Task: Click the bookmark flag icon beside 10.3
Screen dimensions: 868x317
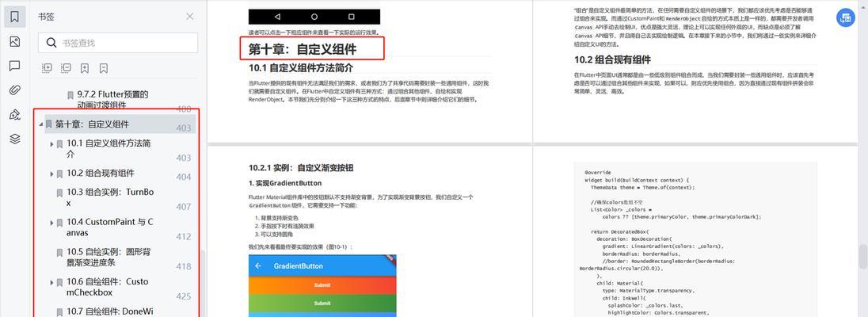Action: (x=59, y=193)
